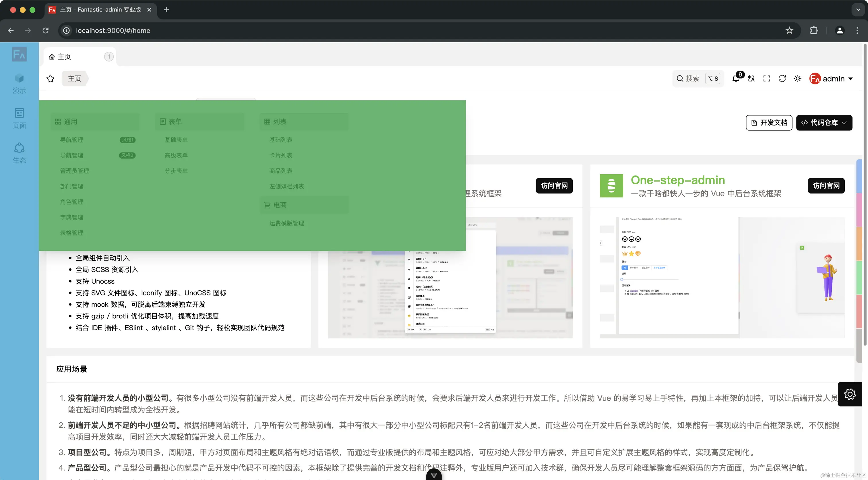Select 导航管理 with the 风格1 badge
Viewport: 868px width, 480px height.
72,140
